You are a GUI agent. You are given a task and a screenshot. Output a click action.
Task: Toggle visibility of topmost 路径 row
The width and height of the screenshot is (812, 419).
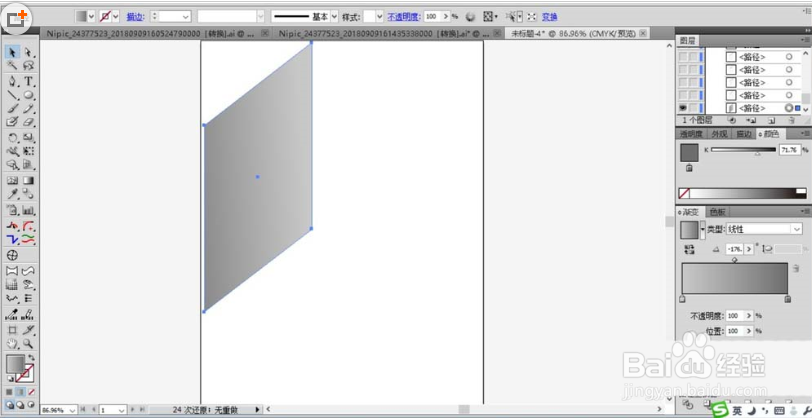coord(683,57)
